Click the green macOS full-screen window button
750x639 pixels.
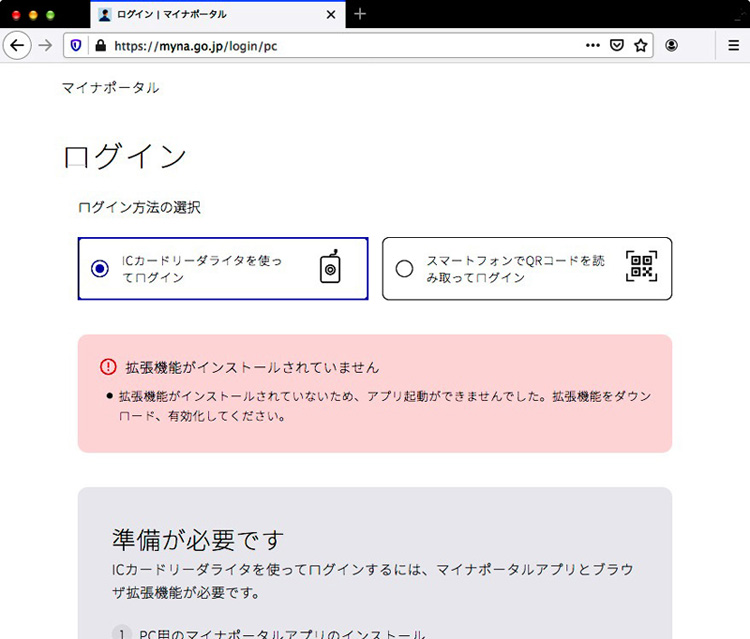pyautogui.click(x=50, y=15)
